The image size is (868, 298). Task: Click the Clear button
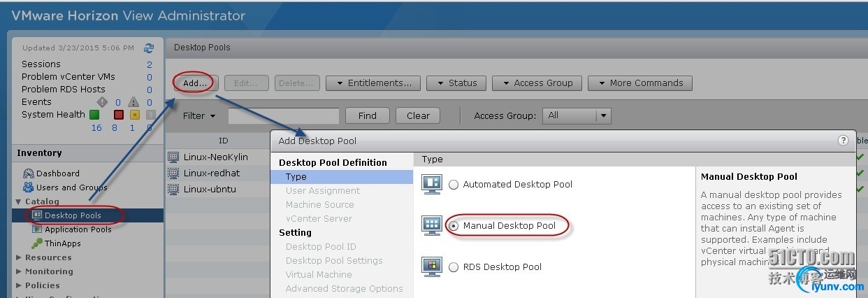[418, 116]
